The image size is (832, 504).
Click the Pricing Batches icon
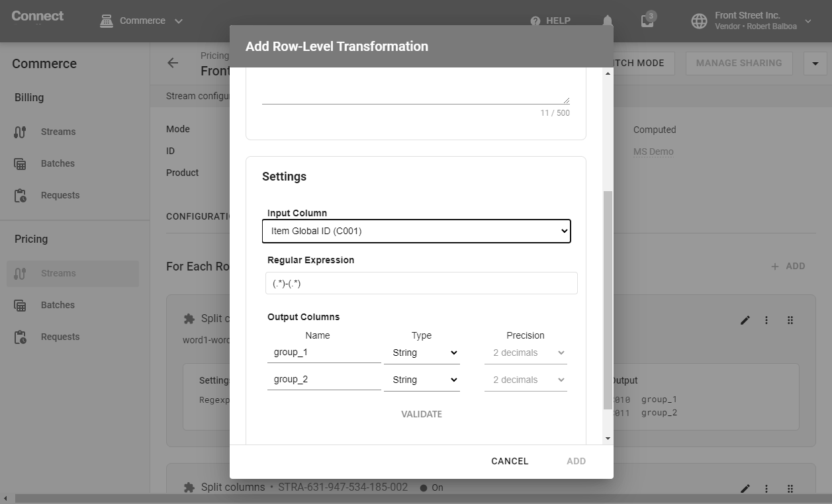coord(20,305)
